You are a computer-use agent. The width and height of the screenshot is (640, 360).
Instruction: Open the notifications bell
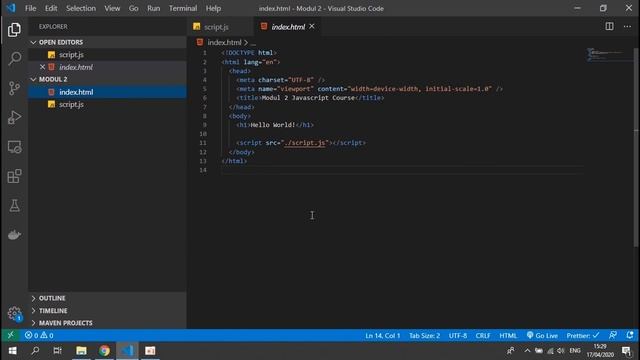click(x=630, y=335)
